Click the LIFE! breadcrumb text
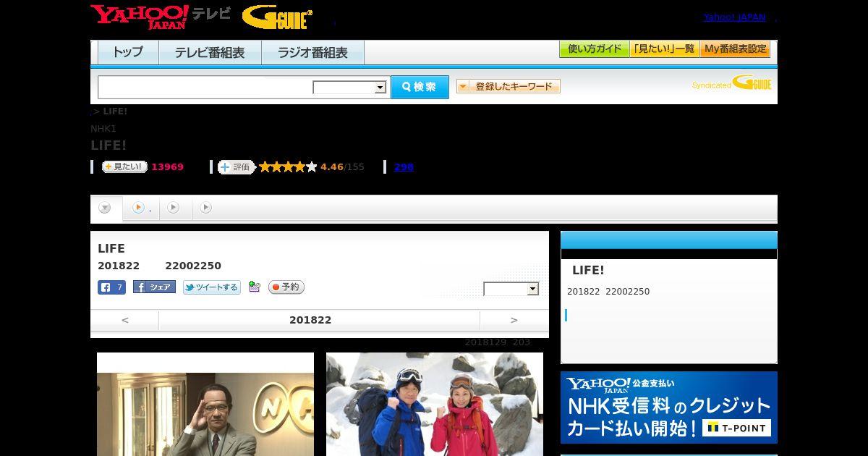Screen dimensions: 868x456 [115, 111]
